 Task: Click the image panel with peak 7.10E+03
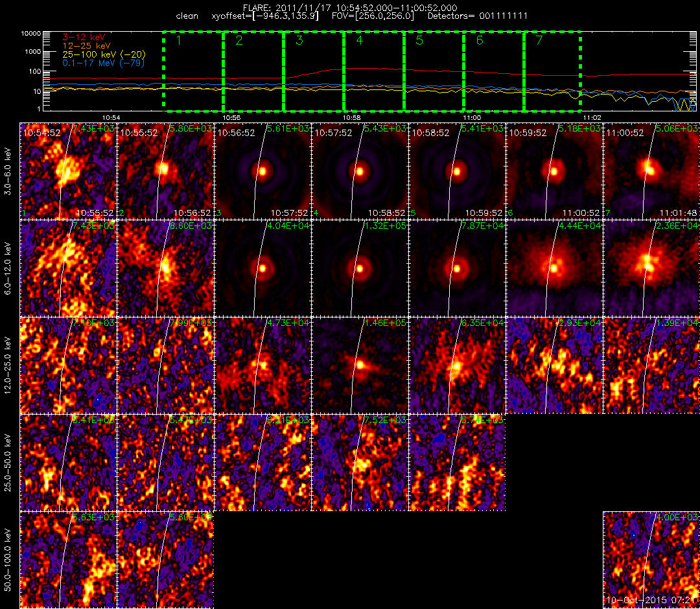tap(68, 366)
